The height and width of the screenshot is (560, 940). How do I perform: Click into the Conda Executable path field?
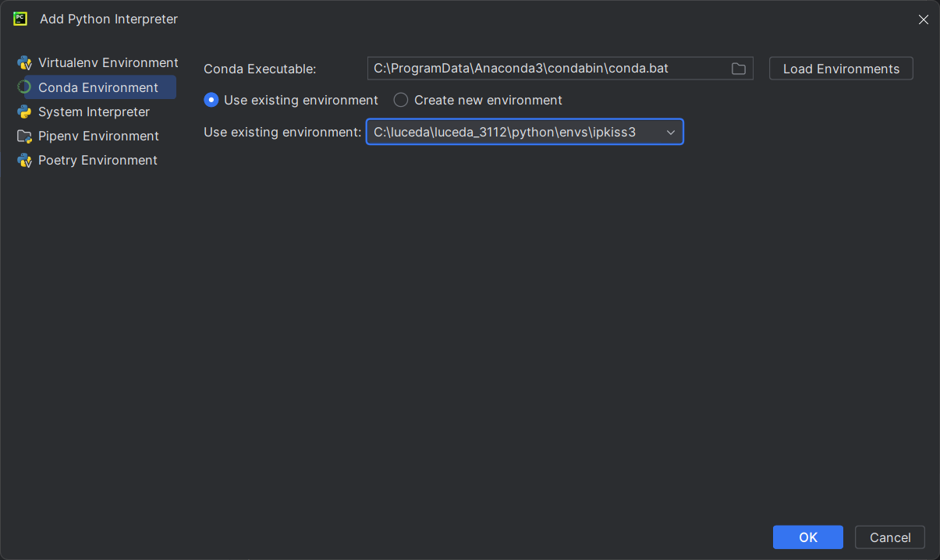tap(546, 69)
